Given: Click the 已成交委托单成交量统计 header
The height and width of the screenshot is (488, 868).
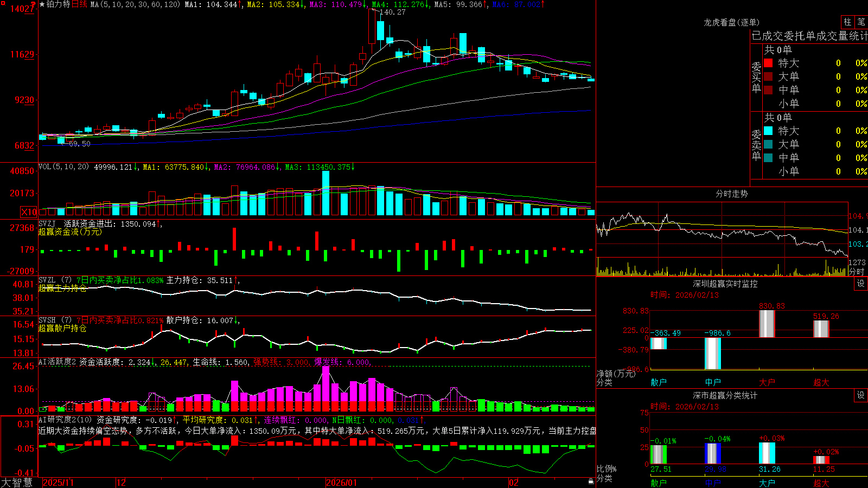Looking at the screenshot, I should [809, 36].
